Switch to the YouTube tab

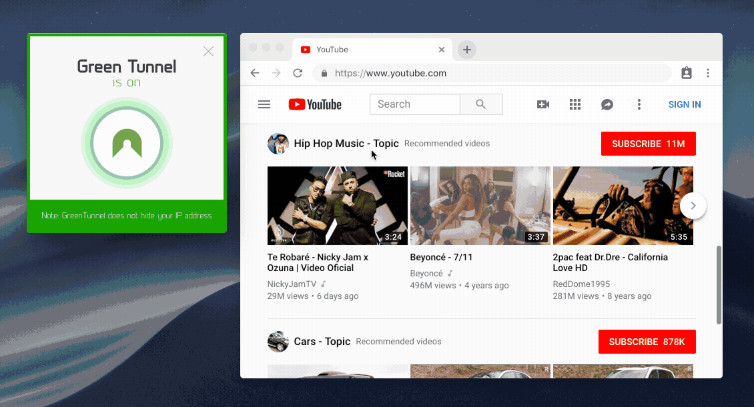373,50
